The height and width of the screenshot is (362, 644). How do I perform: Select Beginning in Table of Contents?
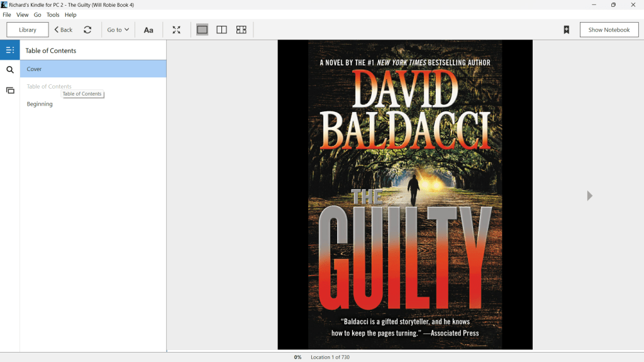click(40, 104)
